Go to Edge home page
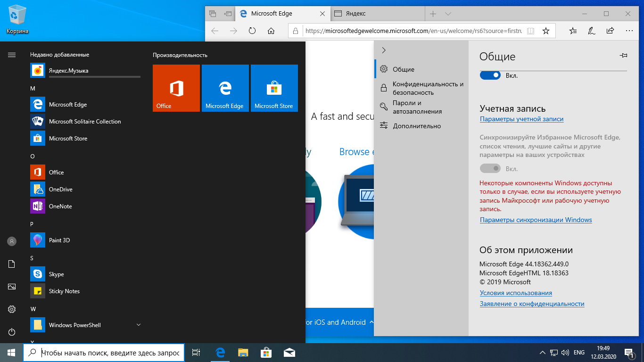Screen dimensions: 644x362 click(271, 31)
